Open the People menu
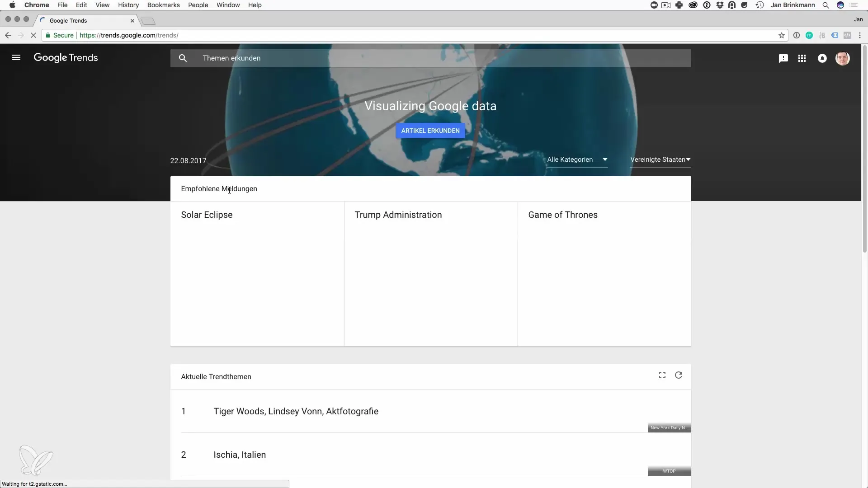Image resolution: width=868 pixels, height=488 pixels. click(198, 5)
